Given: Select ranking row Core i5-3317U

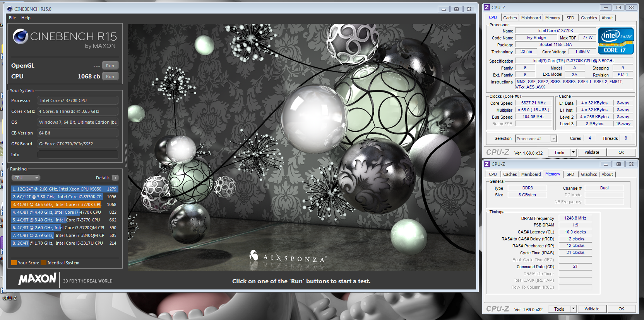Looking at the screenshot, I should click(x=65, y=243).
